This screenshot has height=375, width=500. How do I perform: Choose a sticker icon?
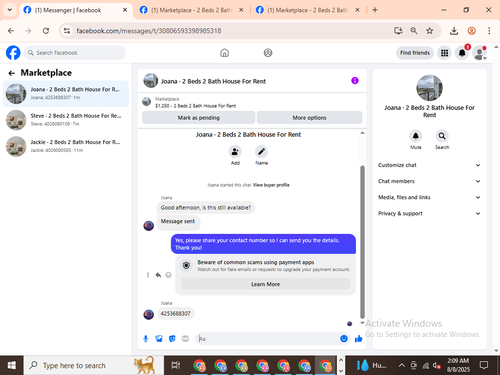point(172,339)
